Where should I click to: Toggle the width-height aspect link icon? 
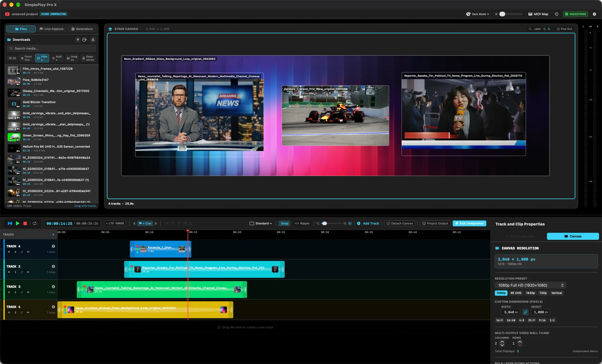pos(525,312)
